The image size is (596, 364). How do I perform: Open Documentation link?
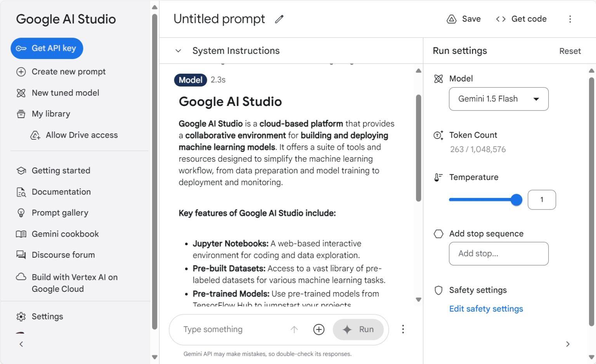click(61, 192)
